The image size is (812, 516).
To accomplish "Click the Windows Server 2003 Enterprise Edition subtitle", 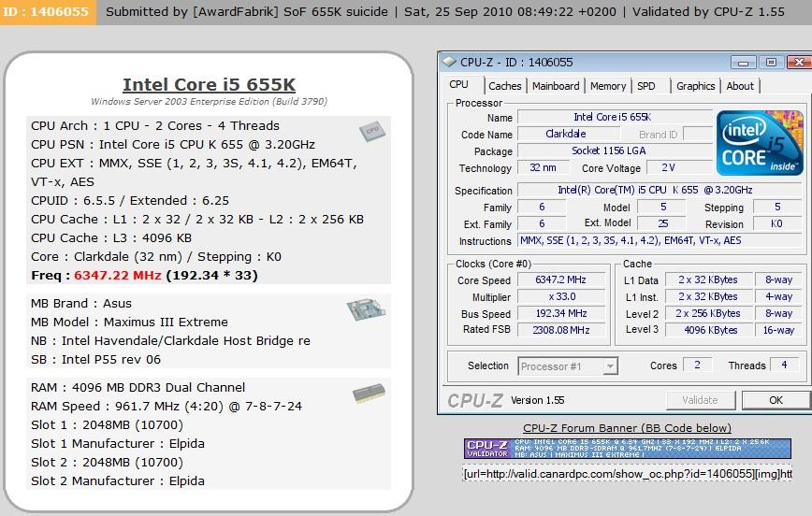I will pyautogui.click(x=210, y=102).
